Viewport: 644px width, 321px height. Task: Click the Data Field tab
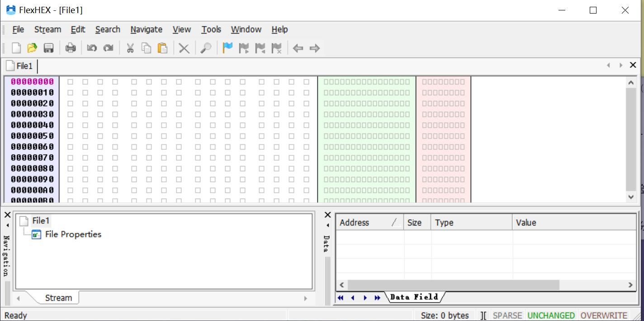coord(414,297)
